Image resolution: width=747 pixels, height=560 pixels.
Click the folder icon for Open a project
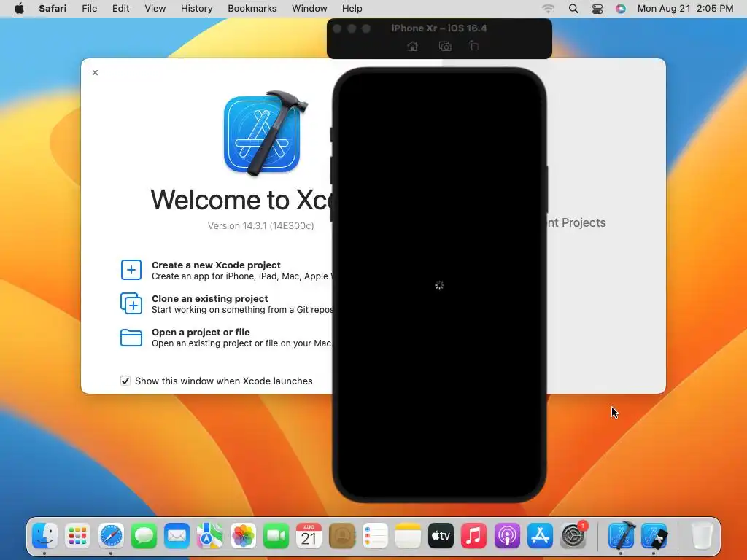coord(131,337)
